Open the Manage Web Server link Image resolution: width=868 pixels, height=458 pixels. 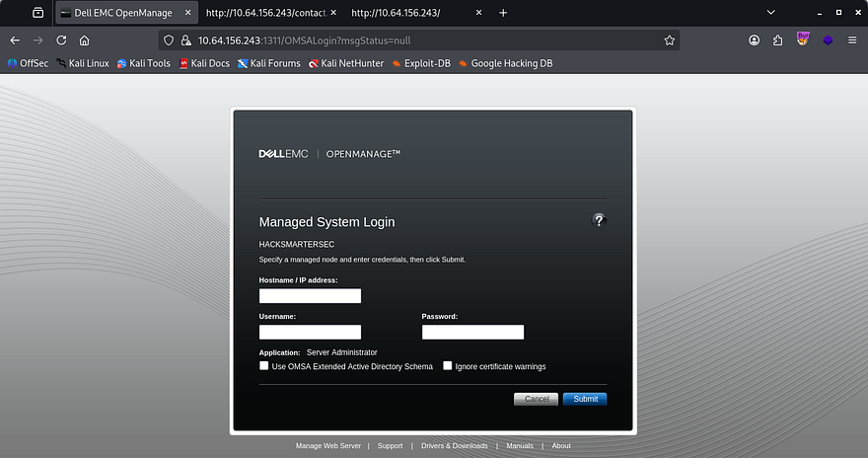[328, 446]
